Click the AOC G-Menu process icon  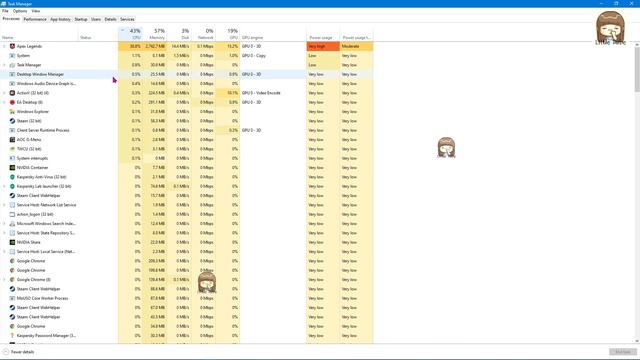pyautogui.click(x=12, y=140)
